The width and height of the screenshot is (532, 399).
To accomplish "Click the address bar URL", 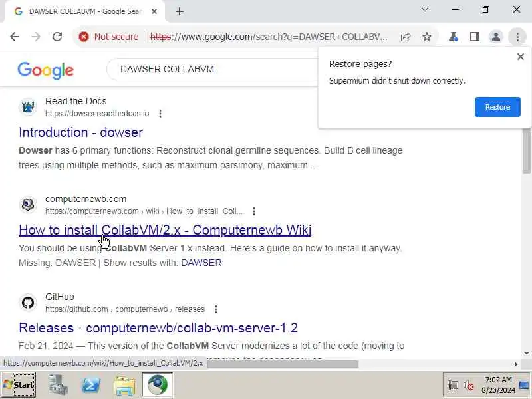I will (268, 37).
